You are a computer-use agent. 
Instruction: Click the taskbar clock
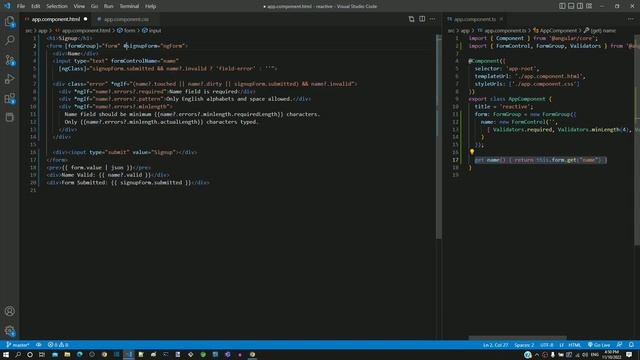[611, 355]
